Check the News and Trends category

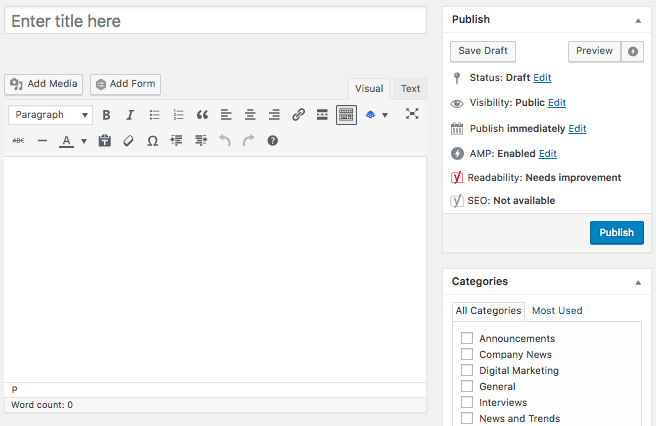[x=467, y=418]
